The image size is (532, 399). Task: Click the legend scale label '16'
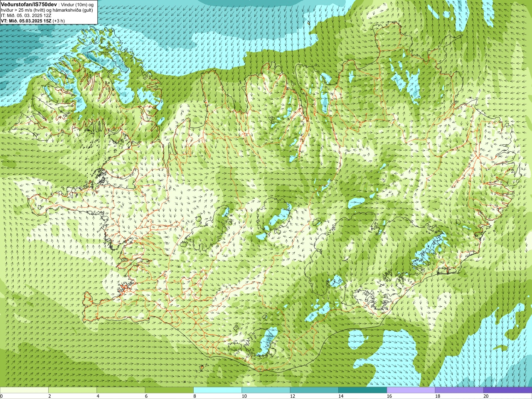(x=389, y=396)
